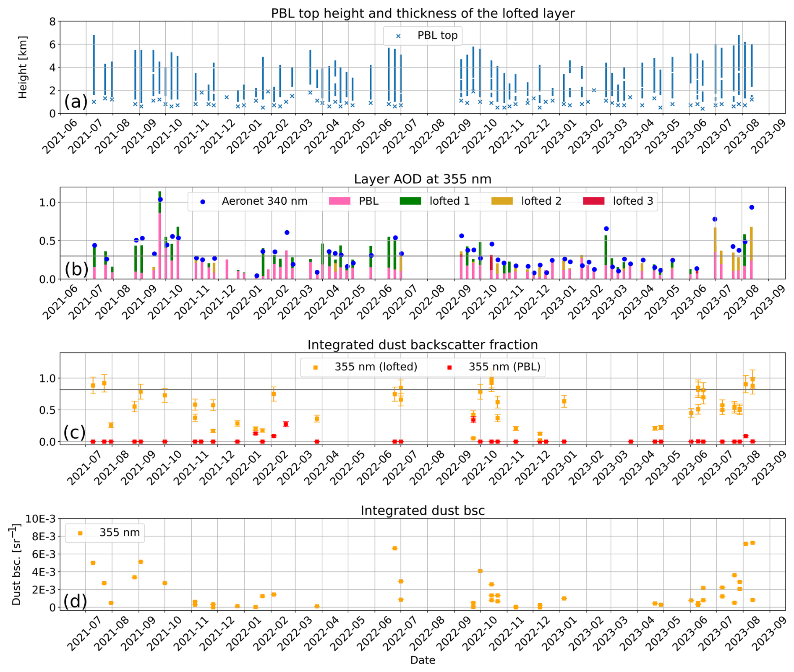794x672 pixels.
Task: Select the panel label (c)
Action: coord(74,432)
